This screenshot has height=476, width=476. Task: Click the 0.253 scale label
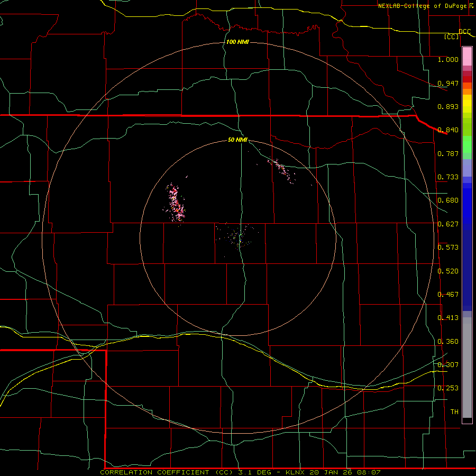[448, 388]
